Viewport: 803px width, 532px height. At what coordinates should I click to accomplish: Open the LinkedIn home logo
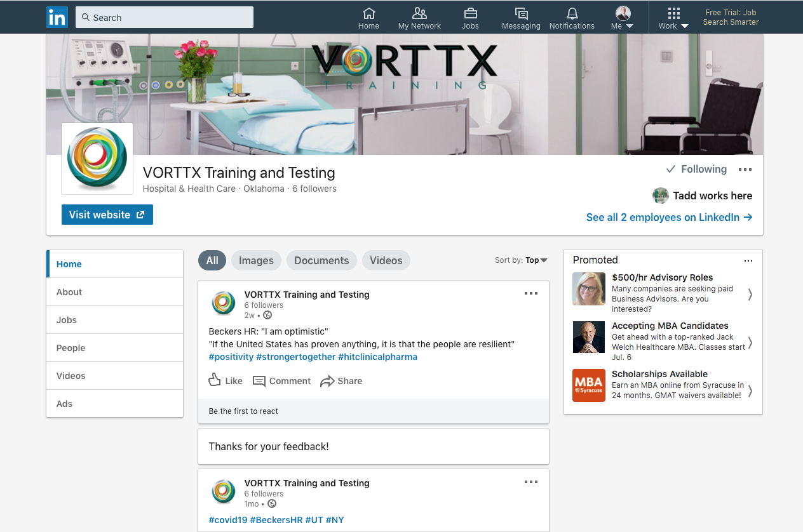tap(57, 17)
